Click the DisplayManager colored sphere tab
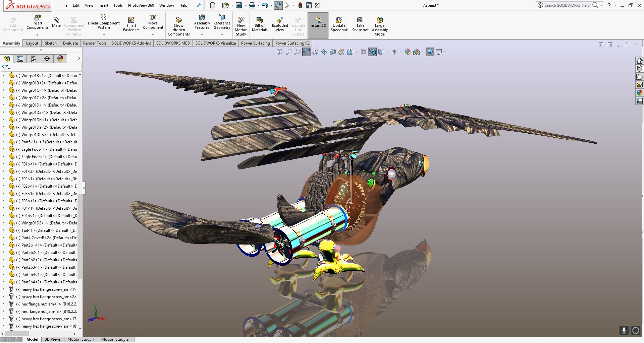 (x=60, y=59)
